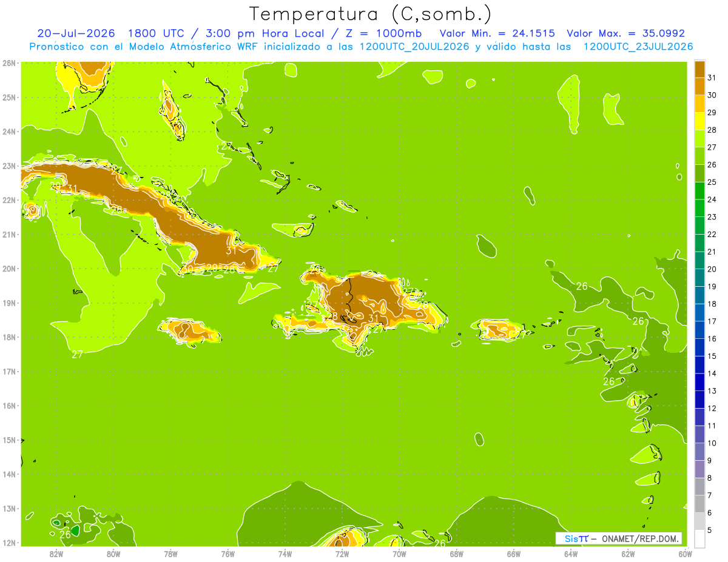Click the "76W" longitude axis label
Screen dimensions: 728x562
click(227, 554)
